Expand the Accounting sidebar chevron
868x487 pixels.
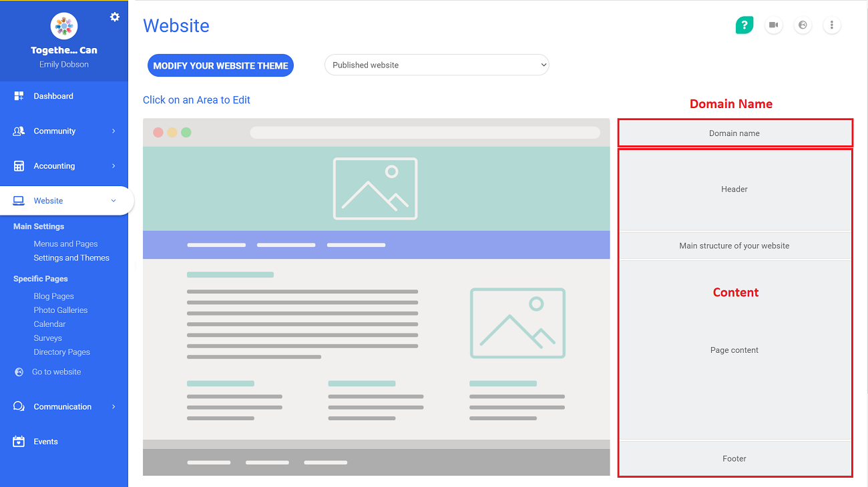coord(114,165)
